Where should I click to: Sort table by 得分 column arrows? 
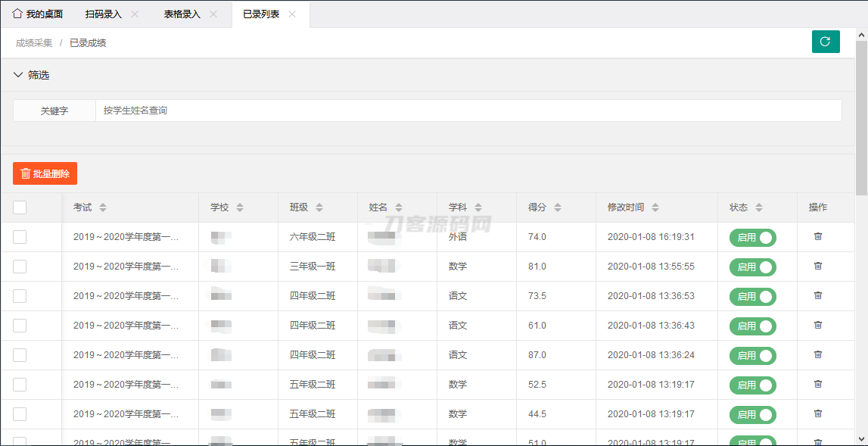pyautogui.click(x=558, y=207)
